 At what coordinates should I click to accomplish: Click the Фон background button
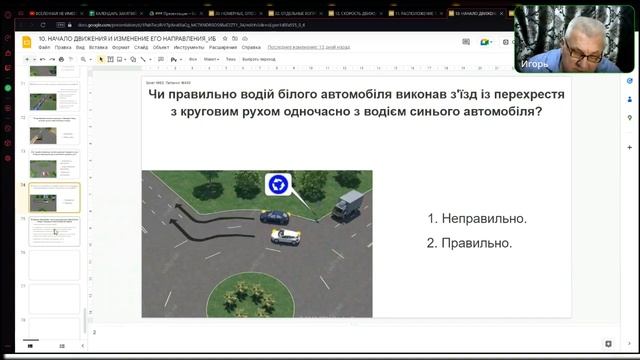coord(193,59)
